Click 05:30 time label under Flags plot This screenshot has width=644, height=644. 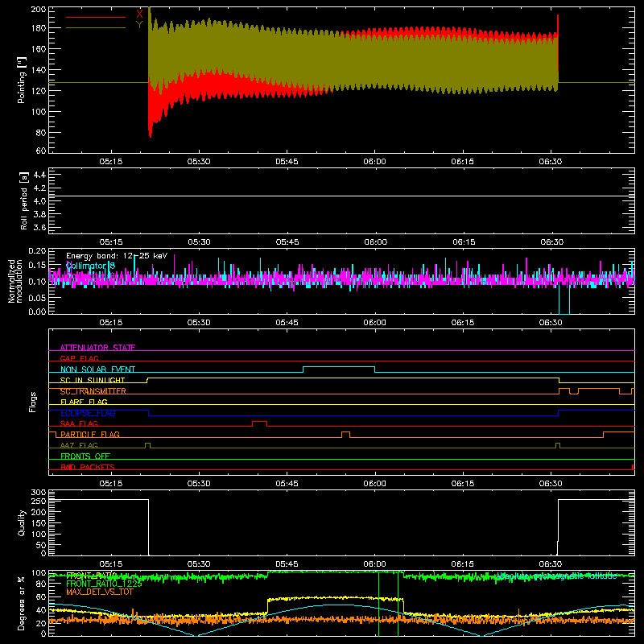click(x=199, y=484)
